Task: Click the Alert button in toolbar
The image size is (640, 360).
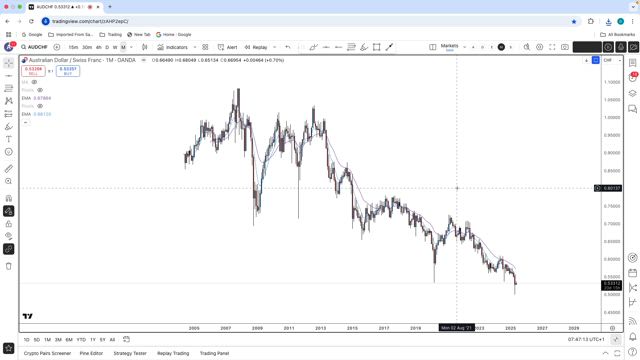Action: 227,47
